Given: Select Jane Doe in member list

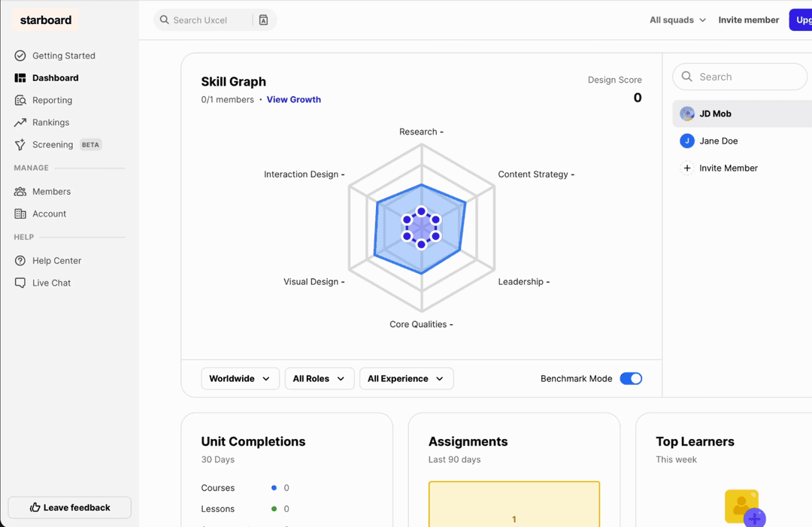Looking at the screenshot, I should click(x=742, y=141).
